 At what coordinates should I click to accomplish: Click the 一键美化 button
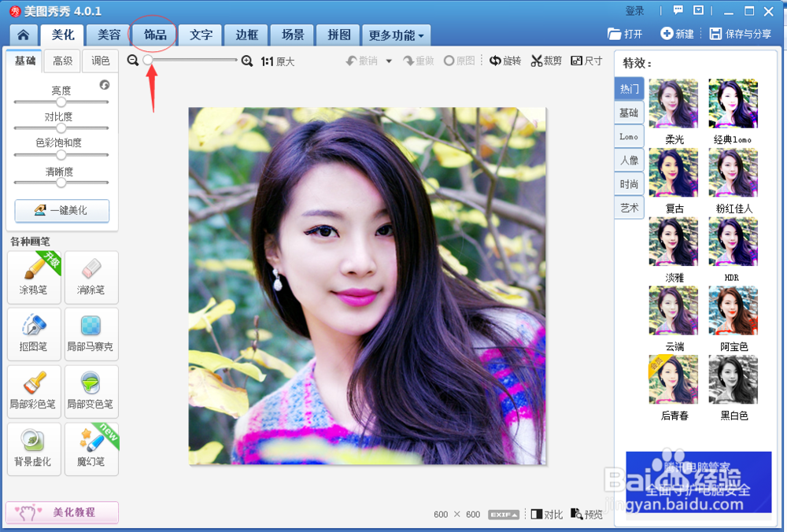point(61,210)
